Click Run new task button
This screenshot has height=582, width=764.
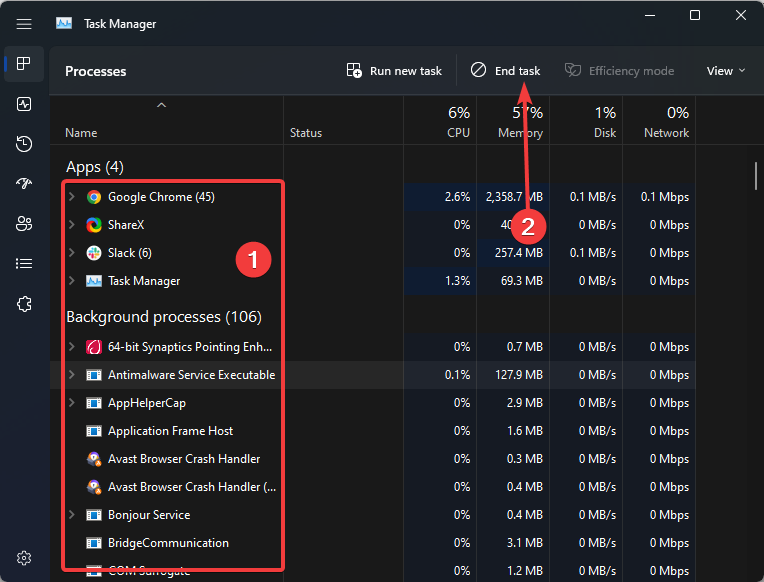(394, 71)
